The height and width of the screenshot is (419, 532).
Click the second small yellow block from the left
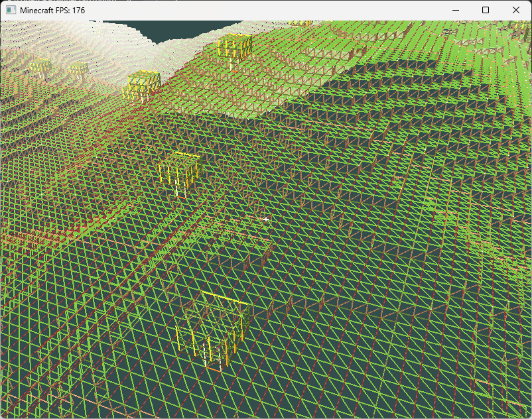click(x=79, y=68)
